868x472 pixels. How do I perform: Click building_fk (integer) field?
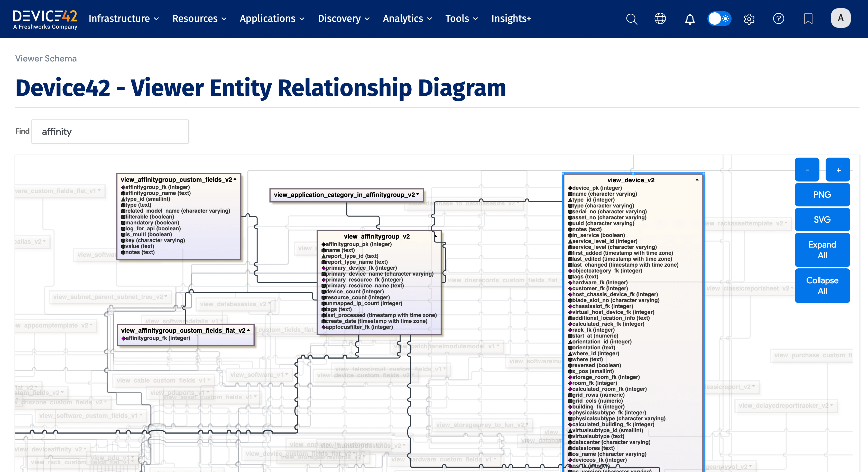coord(596,407)
